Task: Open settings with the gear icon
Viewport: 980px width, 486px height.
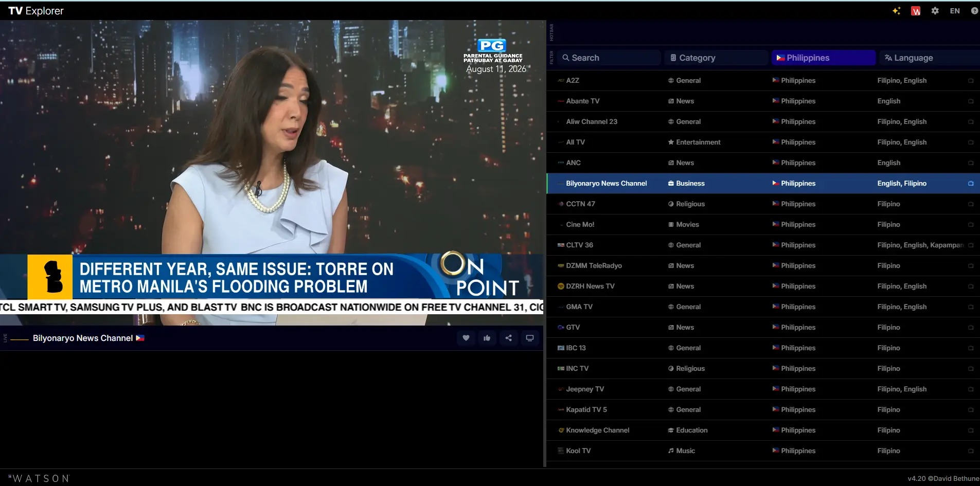Action: (935, 11)
